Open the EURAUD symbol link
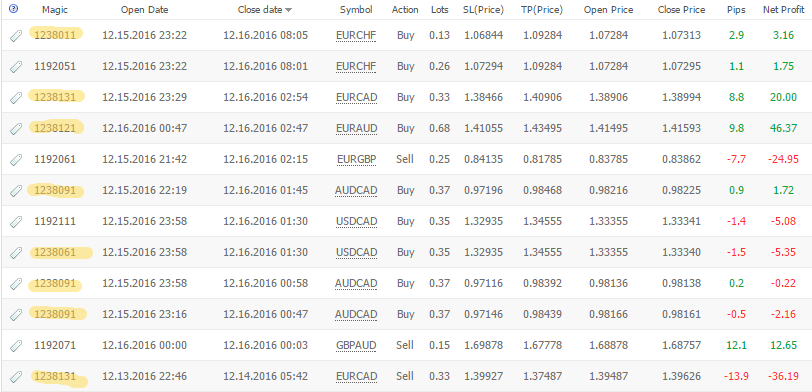 (356, 128)
